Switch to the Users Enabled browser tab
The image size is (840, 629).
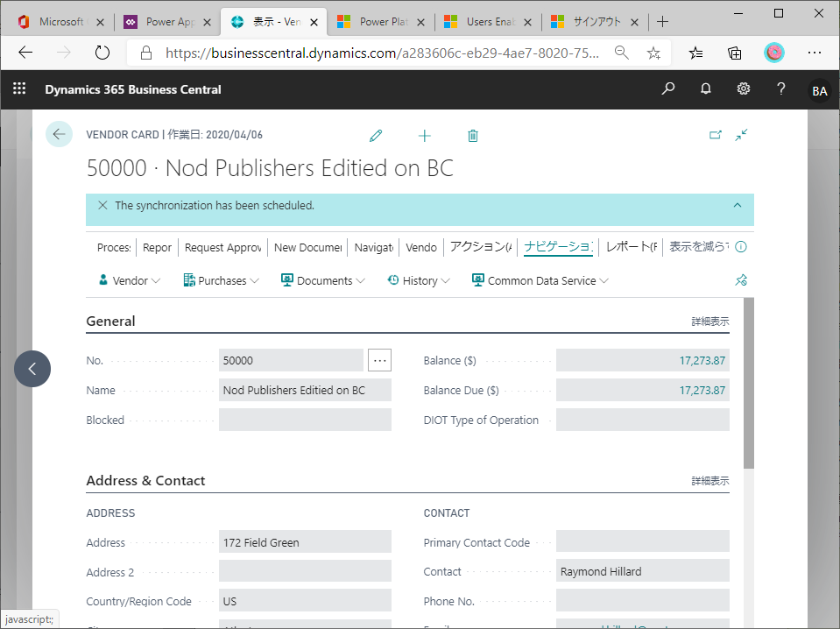488,21
